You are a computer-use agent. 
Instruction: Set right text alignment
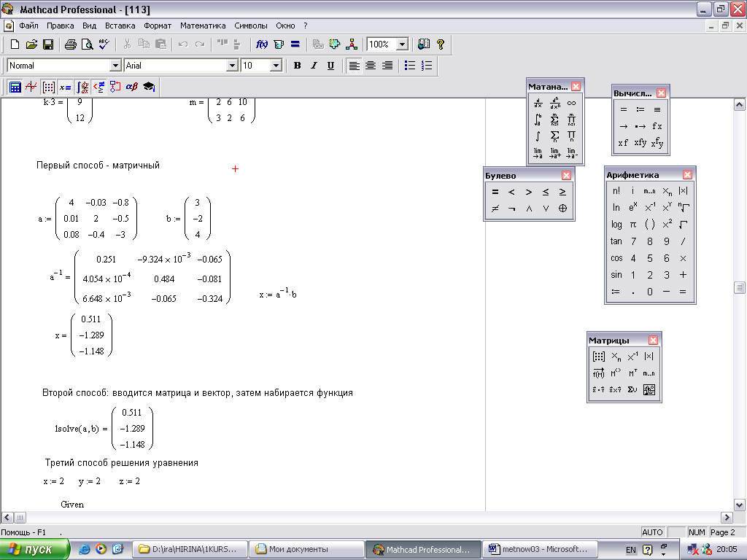[387, 66]
